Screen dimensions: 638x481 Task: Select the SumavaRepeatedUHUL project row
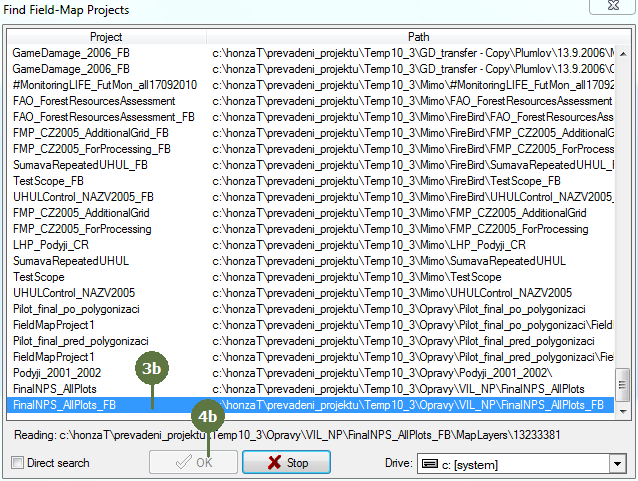[71, 261]
